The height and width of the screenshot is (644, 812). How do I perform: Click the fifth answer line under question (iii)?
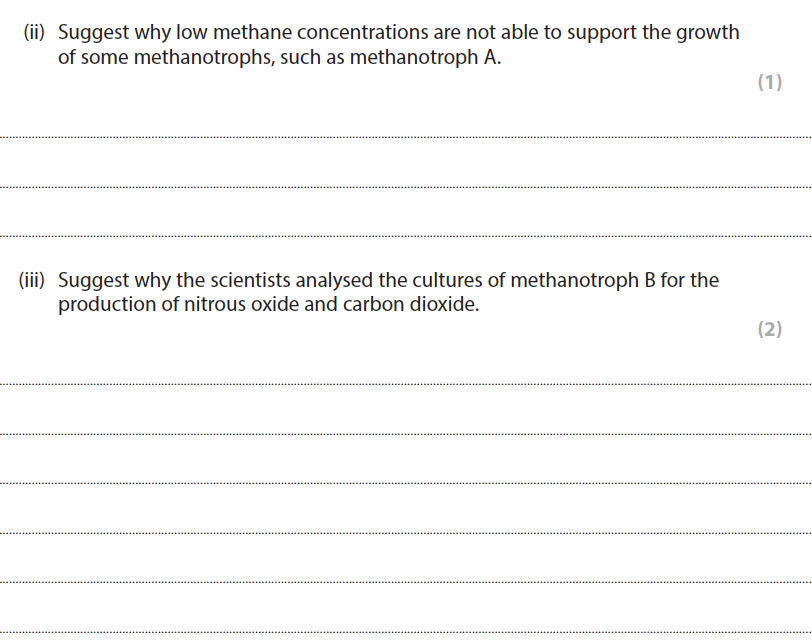[406, 581]
